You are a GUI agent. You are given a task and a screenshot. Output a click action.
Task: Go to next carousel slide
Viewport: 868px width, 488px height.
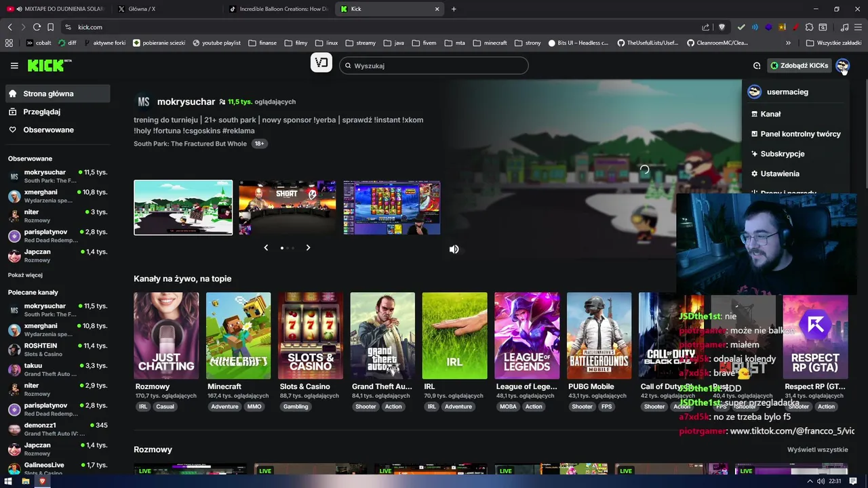[x=308, y=248]
